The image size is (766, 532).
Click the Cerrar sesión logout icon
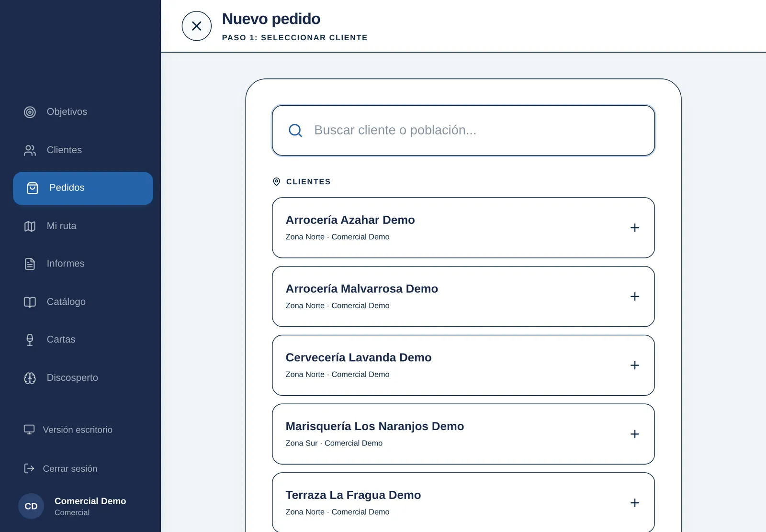click(29, 468)
